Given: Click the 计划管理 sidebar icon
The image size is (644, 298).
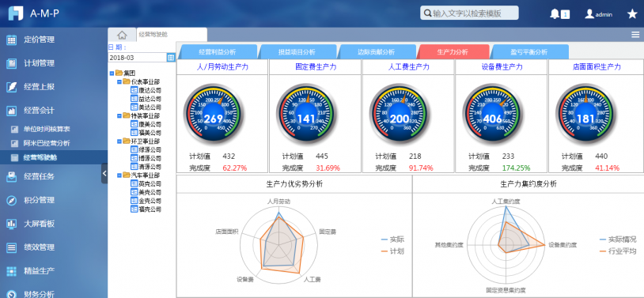Looking at the screenshot, I should [x=12, y=63].
